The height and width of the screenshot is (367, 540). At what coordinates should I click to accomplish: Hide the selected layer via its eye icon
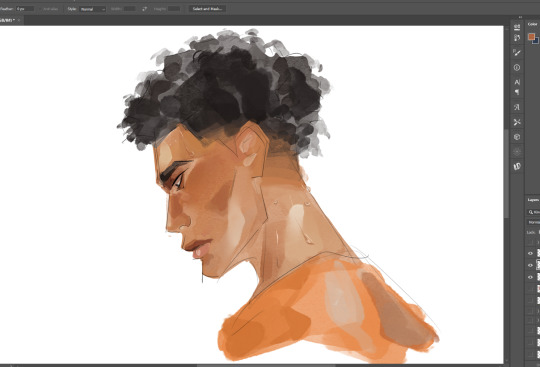(530, 265)
